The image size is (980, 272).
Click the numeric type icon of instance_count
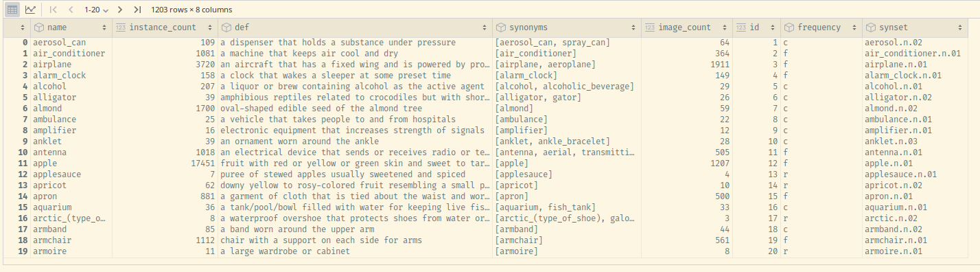(x=120, y=27)
